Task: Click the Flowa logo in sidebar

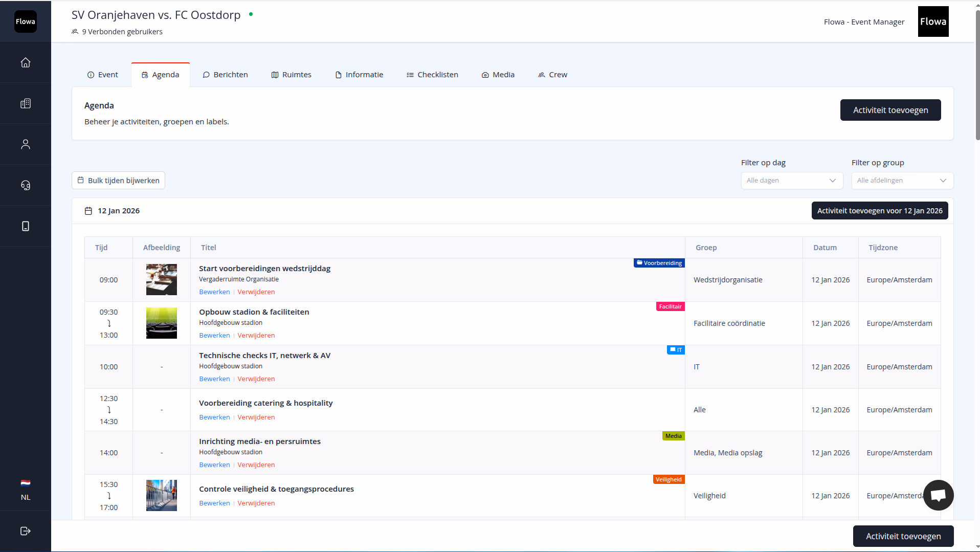Action: tap(26, 21)
